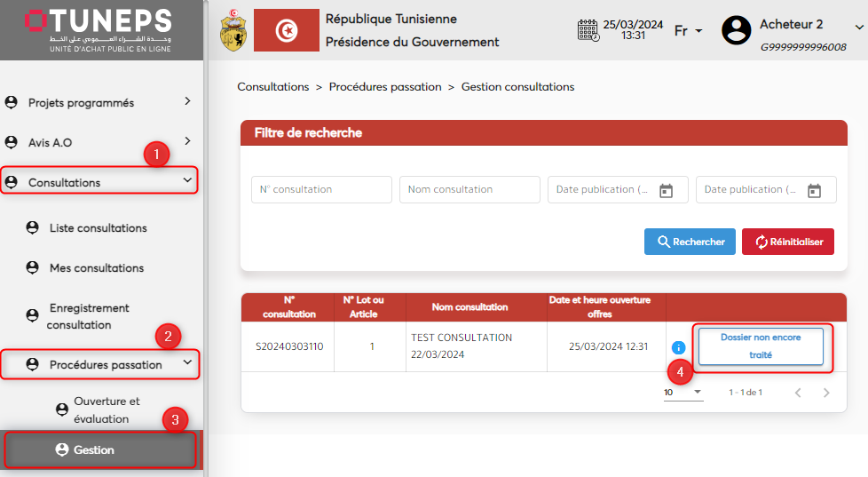868x477 pixels.
Task: Go to next results page arrow
Action: [x=826, y=393]
